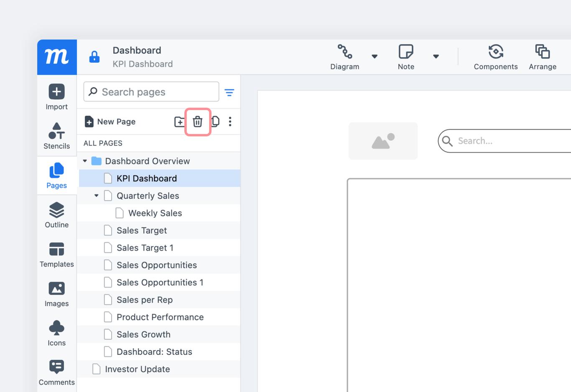Select the Sales Target 1 page
This screenshot has width=571, height=392.
click(159, 248)
